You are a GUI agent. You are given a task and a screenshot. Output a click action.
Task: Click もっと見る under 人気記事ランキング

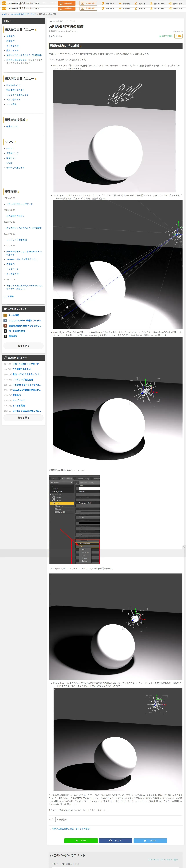pyautogui.click(x=23, y=346)
